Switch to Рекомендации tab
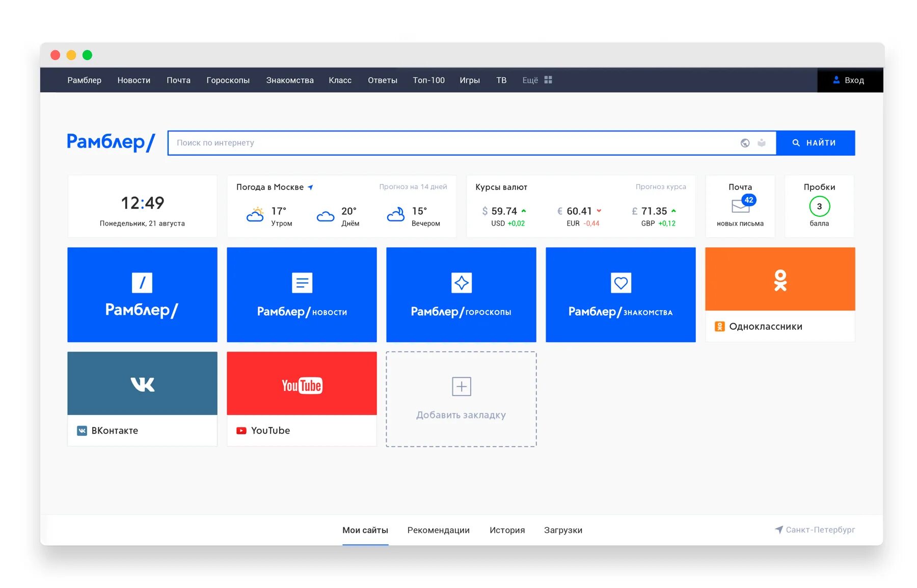The height and width of the screenshot is (588, 917). point(439,530)
